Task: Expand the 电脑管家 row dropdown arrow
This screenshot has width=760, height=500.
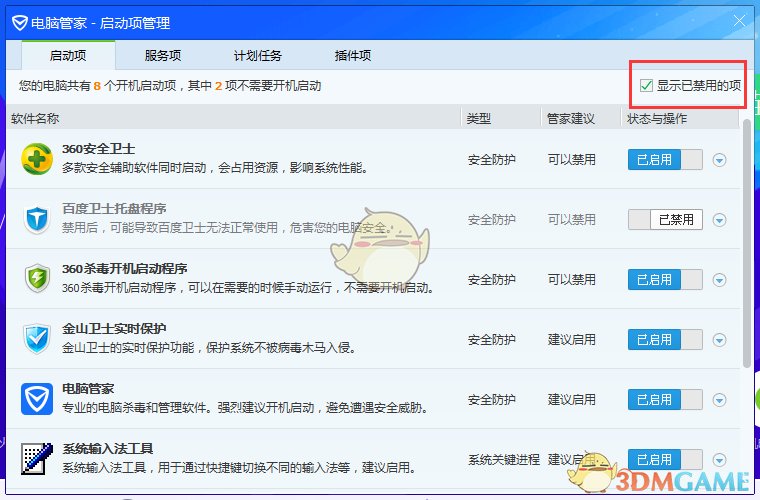Action: (x=719, y=400)
